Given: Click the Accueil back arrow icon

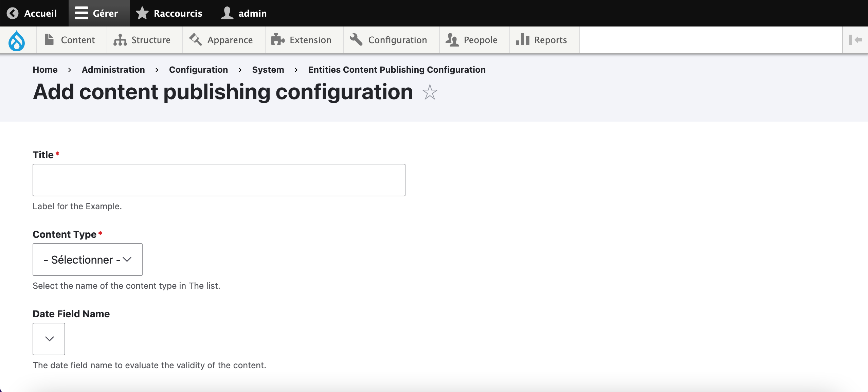Looking at the screenshot, I should click(13, 13).
